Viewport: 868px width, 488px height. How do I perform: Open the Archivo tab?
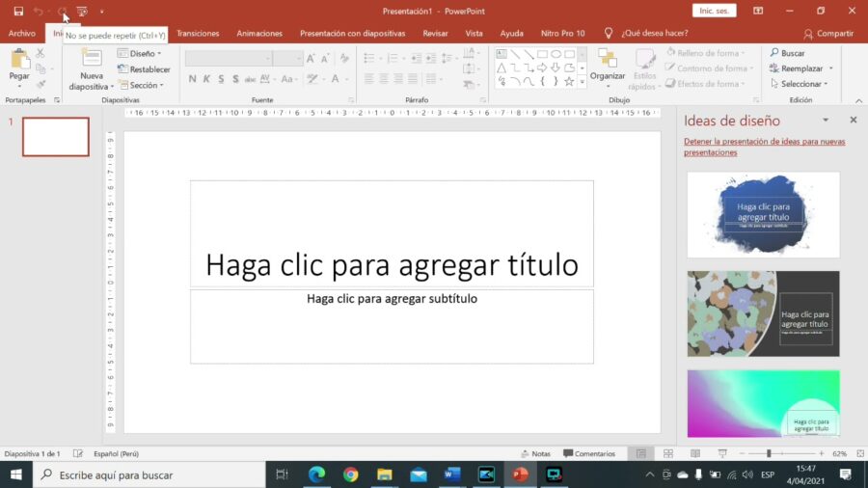click(22, 33)
